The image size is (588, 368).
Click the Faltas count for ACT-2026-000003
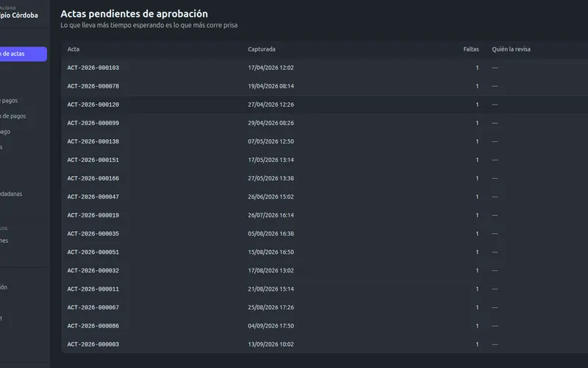pos(477,344)
